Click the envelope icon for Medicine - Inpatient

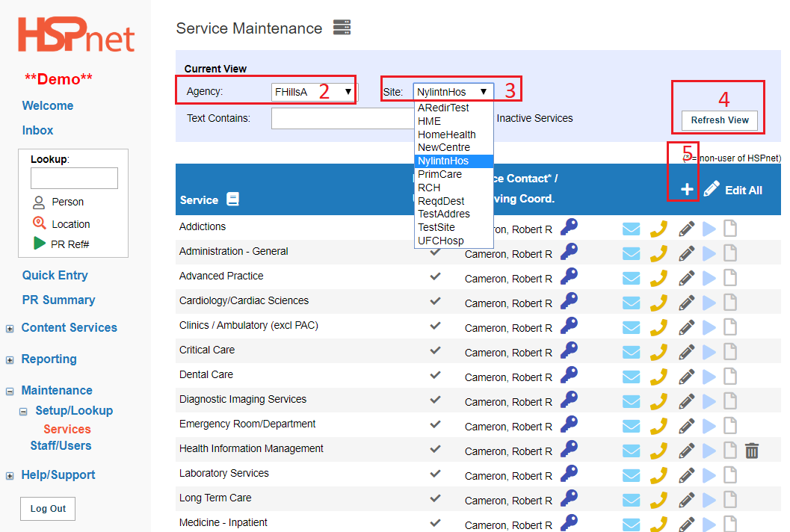[x=632, y=525]
